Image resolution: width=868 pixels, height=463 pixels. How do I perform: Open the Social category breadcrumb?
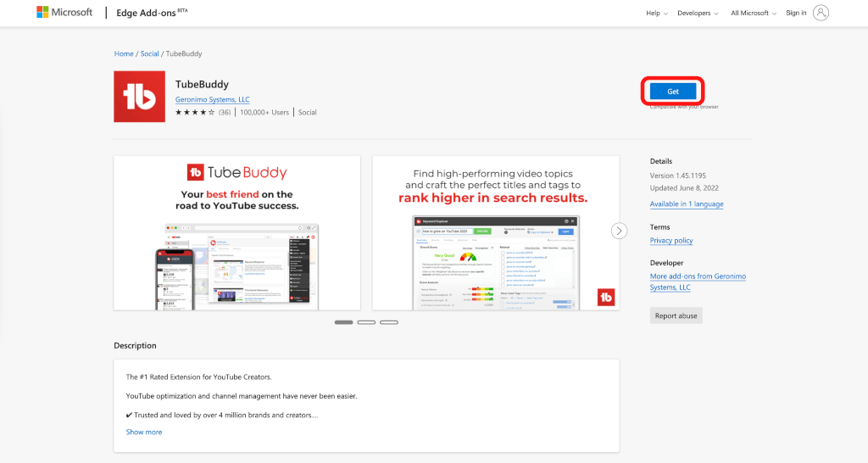point(149,53)
